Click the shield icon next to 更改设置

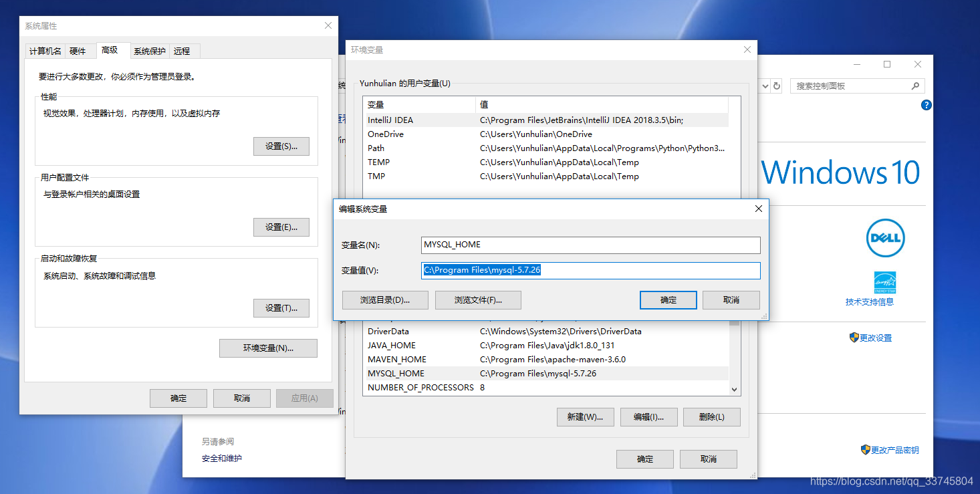pyautogui.click(x=854, y=338)
